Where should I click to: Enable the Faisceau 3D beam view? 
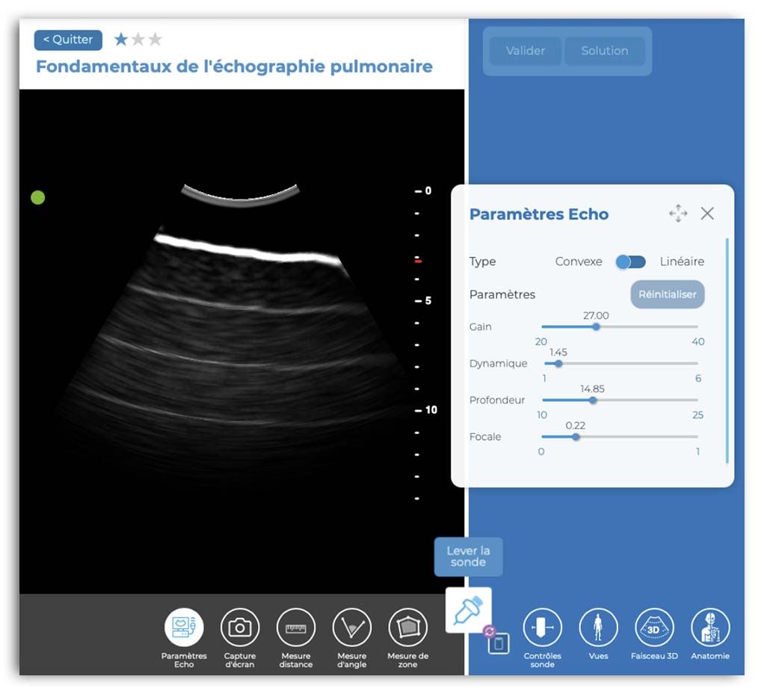654,628
